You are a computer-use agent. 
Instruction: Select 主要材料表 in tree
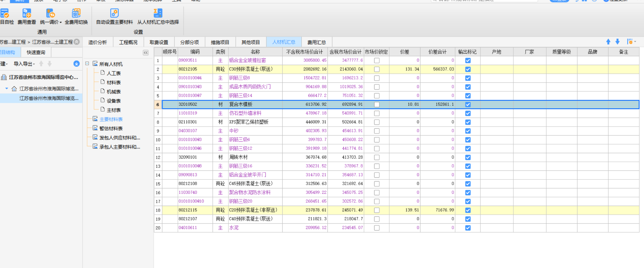point(111,119)
